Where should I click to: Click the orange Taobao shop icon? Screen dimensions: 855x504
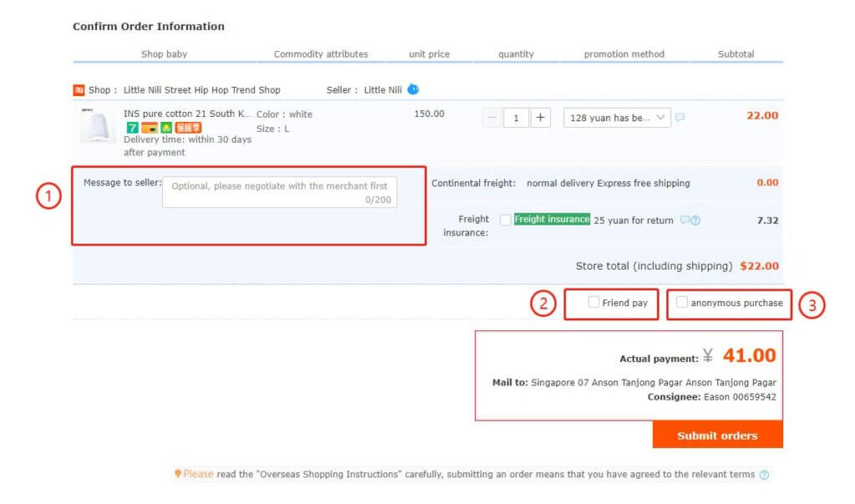point(78,90)
